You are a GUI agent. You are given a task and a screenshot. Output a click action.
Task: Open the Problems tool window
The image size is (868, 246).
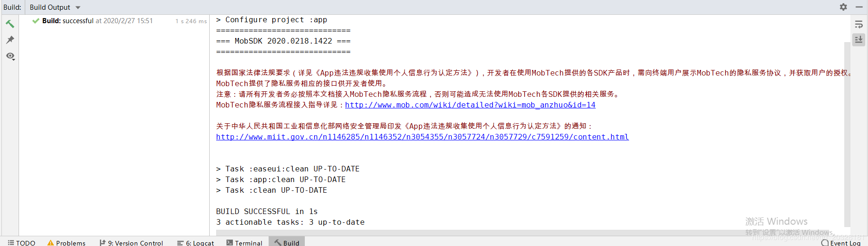[66, 243]
